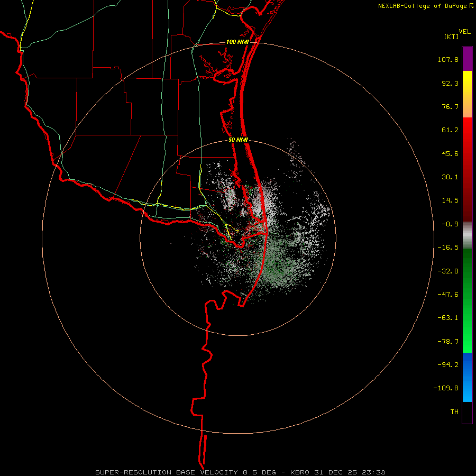Click the 50 NMI range ring label
The image size is (476, 476).
point(238,140)
